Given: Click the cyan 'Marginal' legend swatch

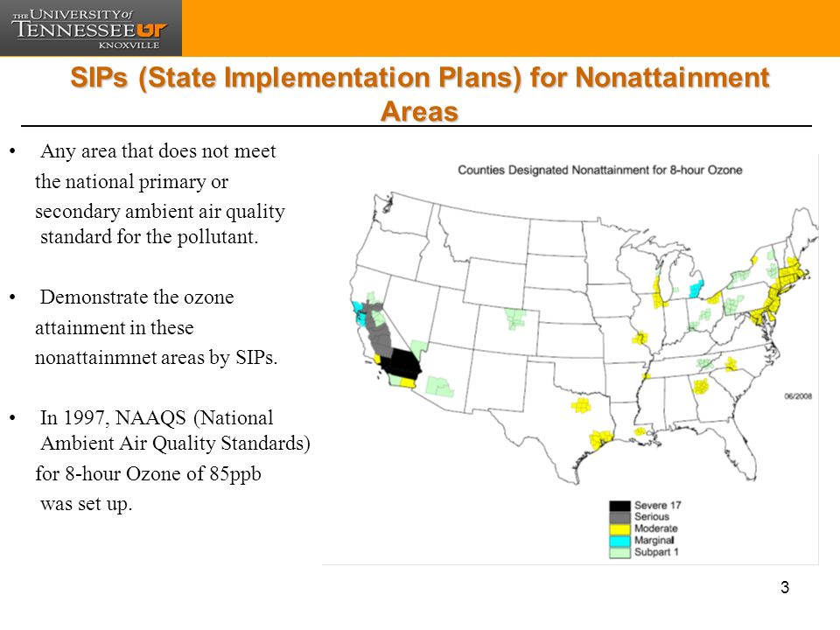Looking at the screenshot, I should click(x=619, y=541).
